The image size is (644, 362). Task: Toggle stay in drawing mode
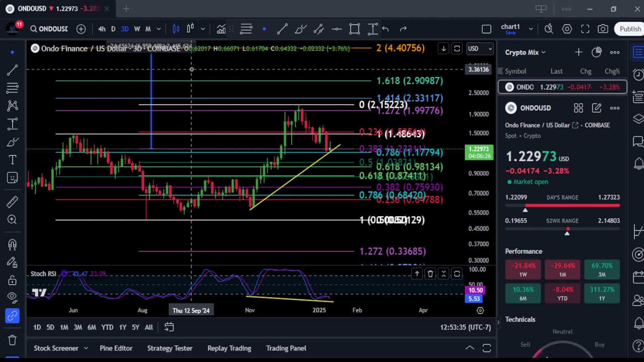[x=13, y=262]
